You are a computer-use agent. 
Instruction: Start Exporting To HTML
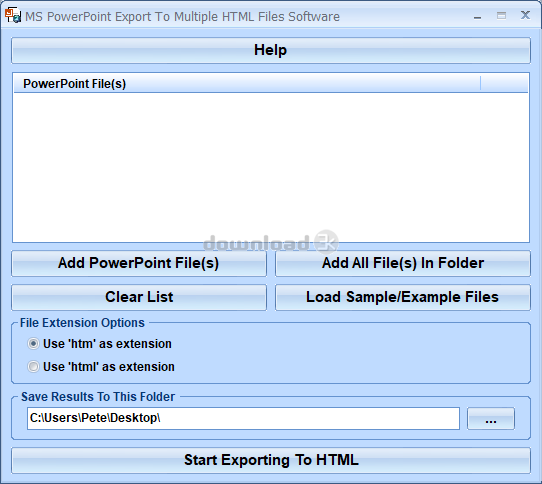(271, 460)
